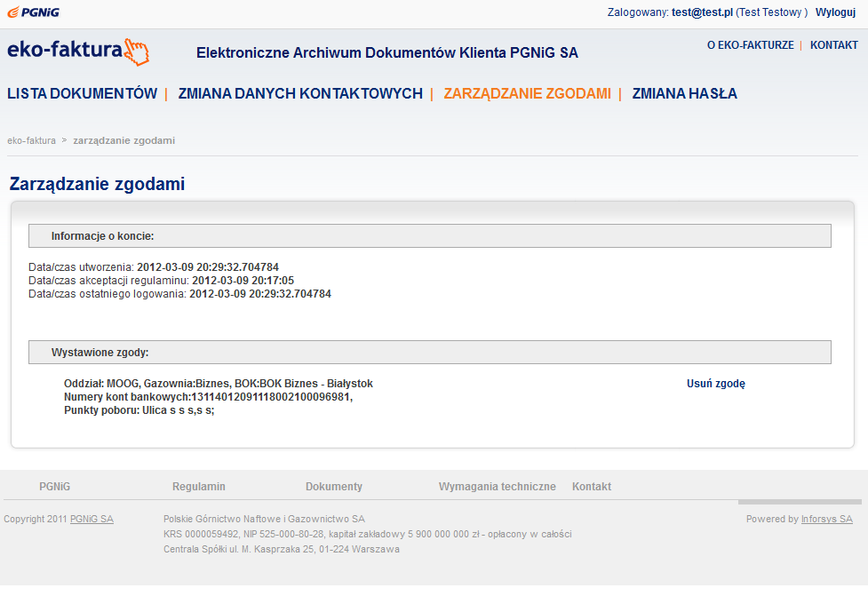Image resolution: width=868 pixels, height=596 pixels.
Task: Open the ZMIANA DANYCH KONTAKTOWYCH menu
Action: pos(300,93)
